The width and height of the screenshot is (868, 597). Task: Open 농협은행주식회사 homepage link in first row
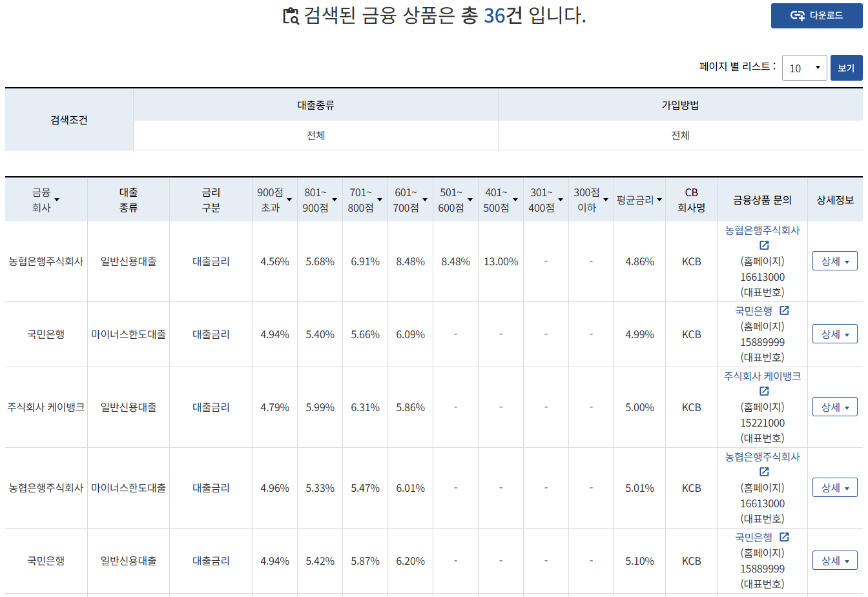tap(762, 230)
